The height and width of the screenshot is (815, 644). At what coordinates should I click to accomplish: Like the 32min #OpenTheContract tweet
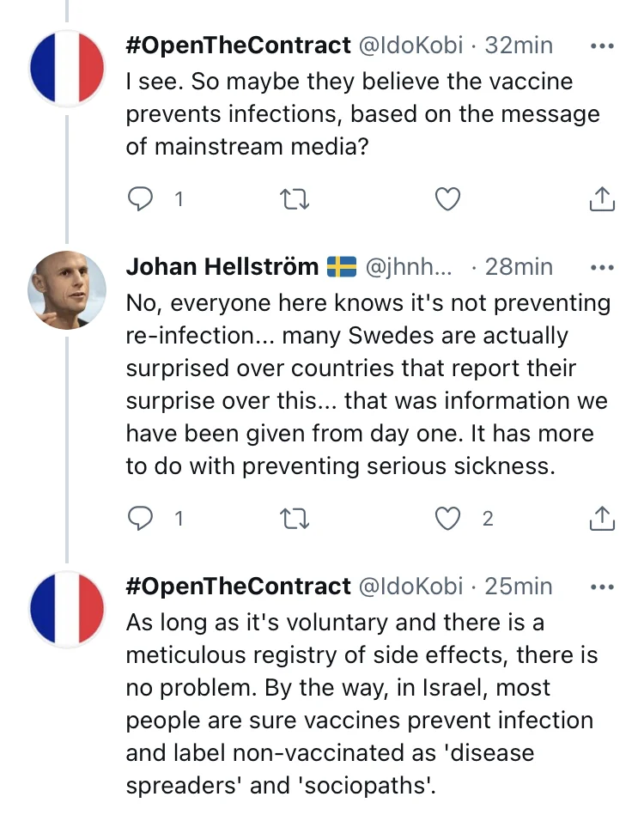448,199
